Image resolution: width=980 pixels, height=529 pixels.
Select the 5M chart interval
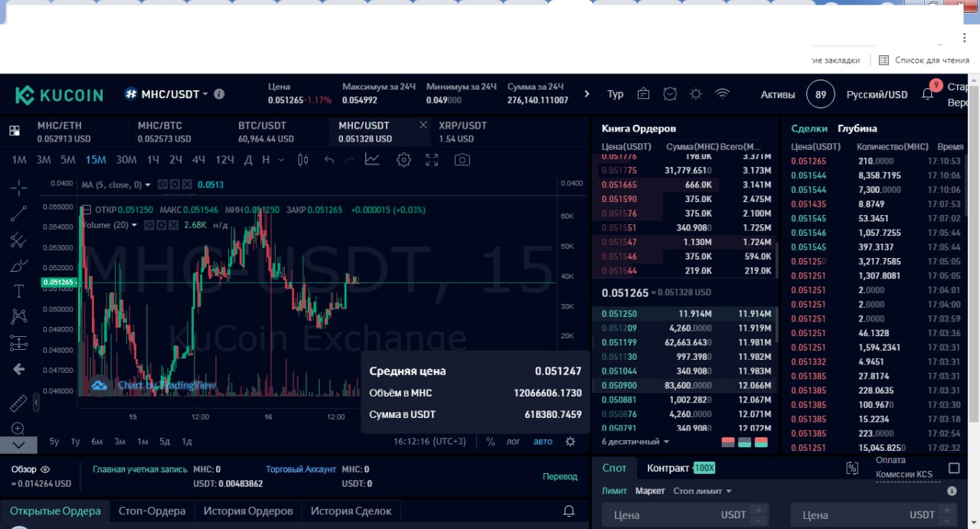pos(68,159)
